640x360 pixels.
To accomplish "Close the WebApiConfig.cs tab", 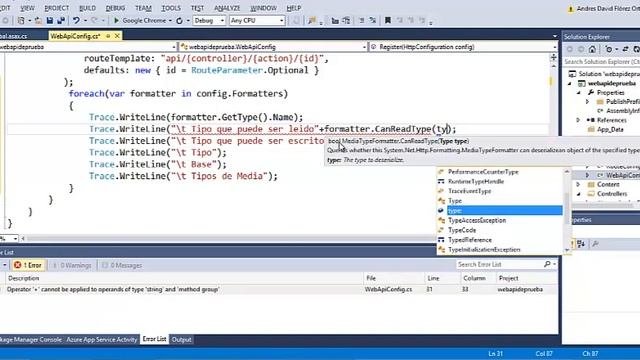I will tap(117, 36).
